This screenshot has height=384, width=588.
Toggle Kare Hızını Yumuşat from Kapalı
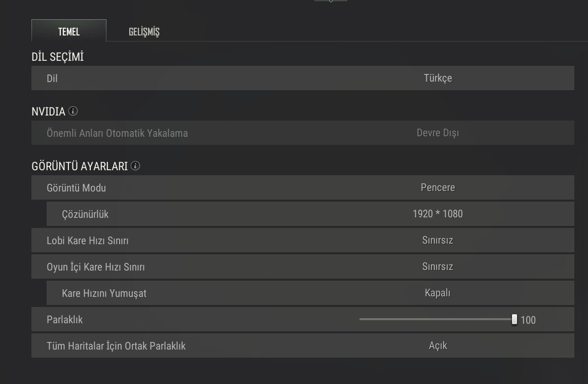coord(437,293)
